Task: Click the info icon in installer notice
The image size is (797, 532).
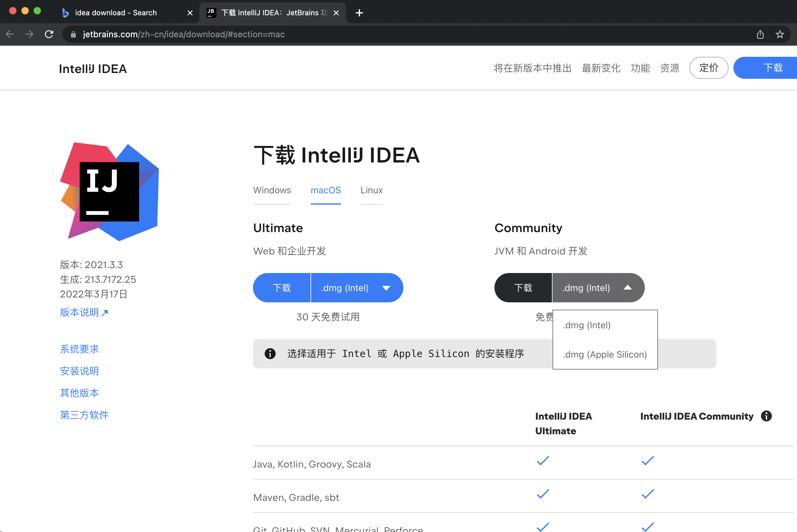Action: click(270, 354)
